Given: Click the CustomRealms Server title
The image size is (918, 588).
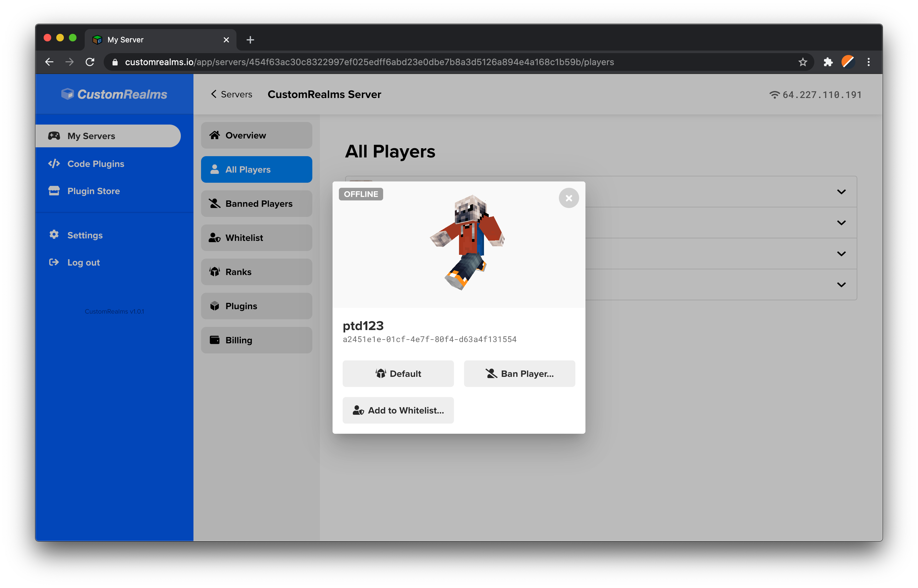Looking at the screenshot, I should (324, 94).
